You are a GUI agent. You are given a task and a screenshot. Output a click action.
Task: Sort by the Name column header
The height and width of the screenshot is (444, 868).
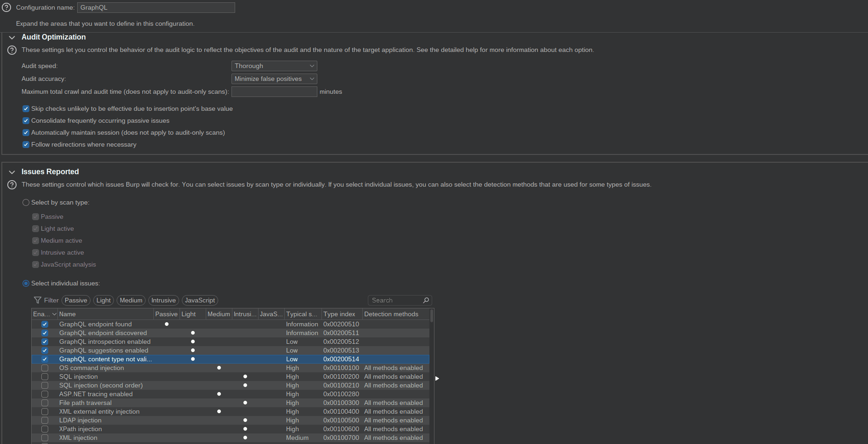(106, 314)
